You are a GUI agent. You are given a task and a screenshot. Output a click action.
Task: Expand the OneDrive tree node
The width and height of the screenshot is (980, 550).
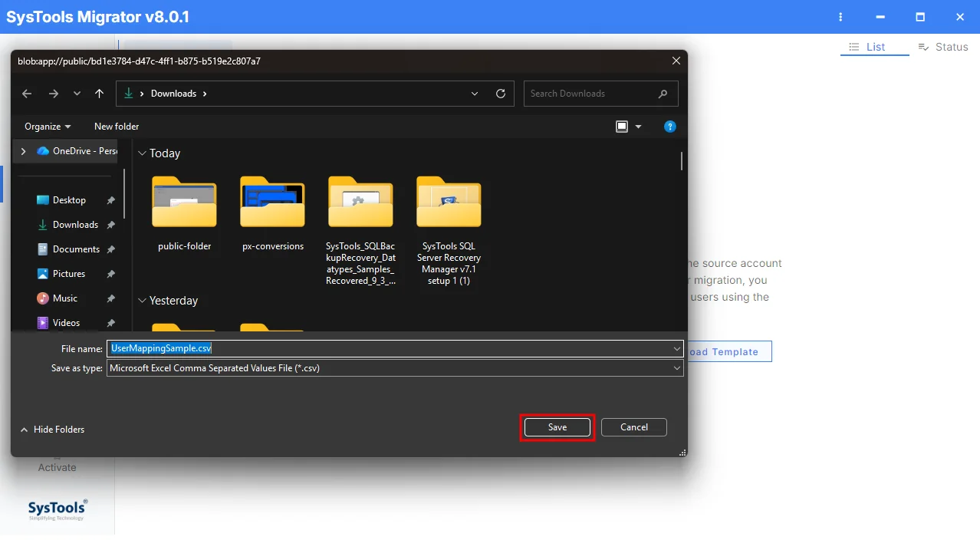[x=24, y=151]
